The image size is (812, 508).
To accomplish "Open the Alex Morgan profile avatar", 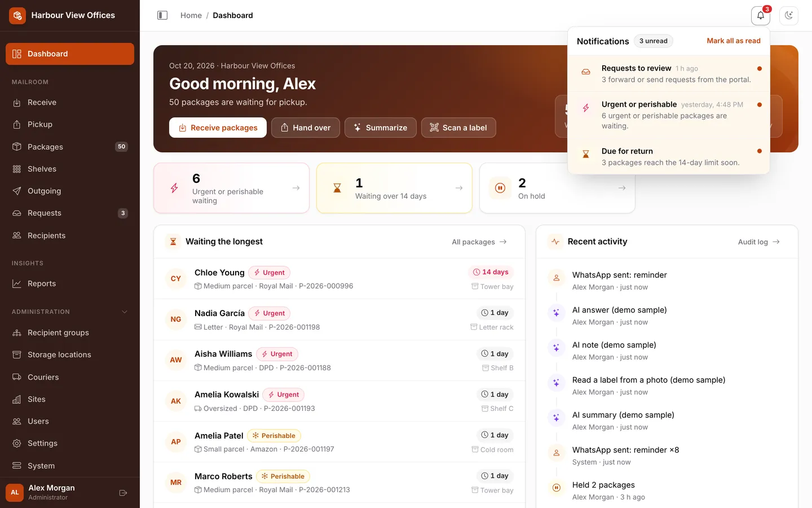I will coord(15,493).
